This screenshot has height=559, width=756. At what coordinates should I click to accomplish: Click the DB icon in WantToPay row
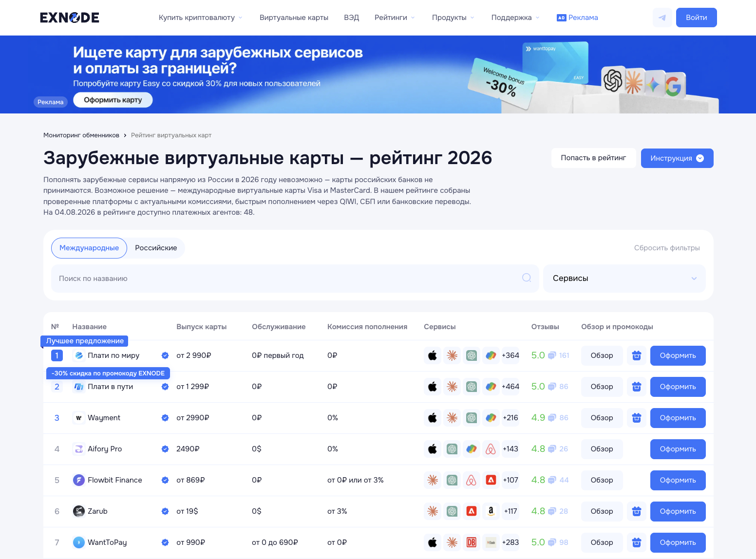pos(472,542)
